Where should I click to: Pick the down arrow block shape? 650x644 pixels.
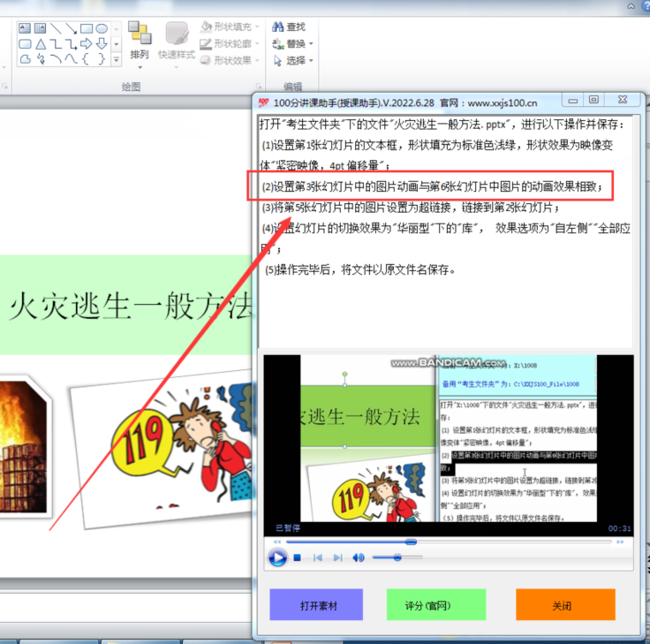point(102,43)
